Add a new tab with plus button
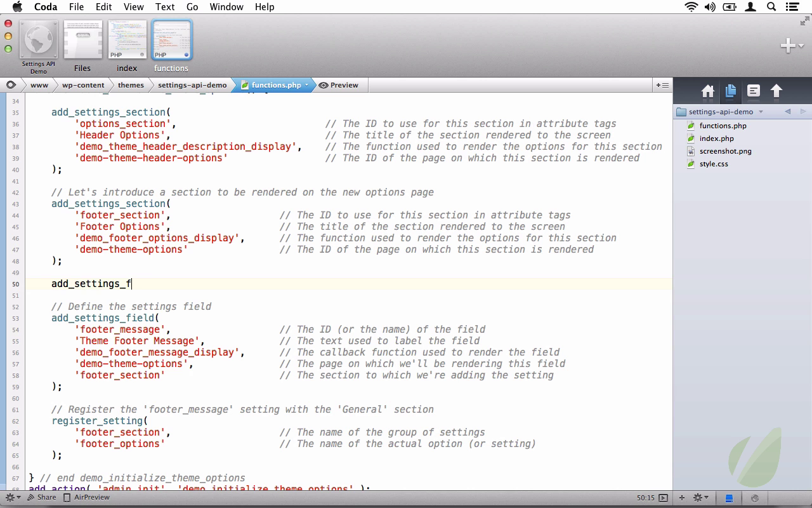The width and height of the screenshot is (812, 508). [787, 45]
